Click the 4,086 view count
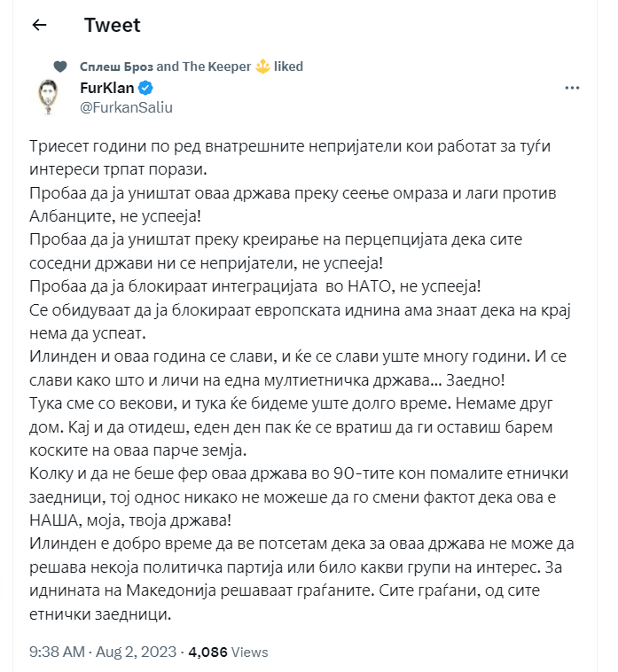618x672 pixels. click(x=207, y=652)
